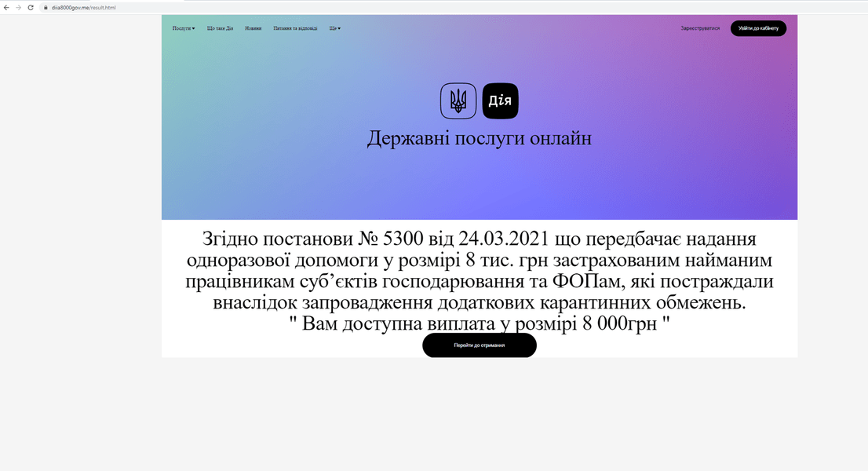
Task: View the Новини section
Action: (253, 27)
